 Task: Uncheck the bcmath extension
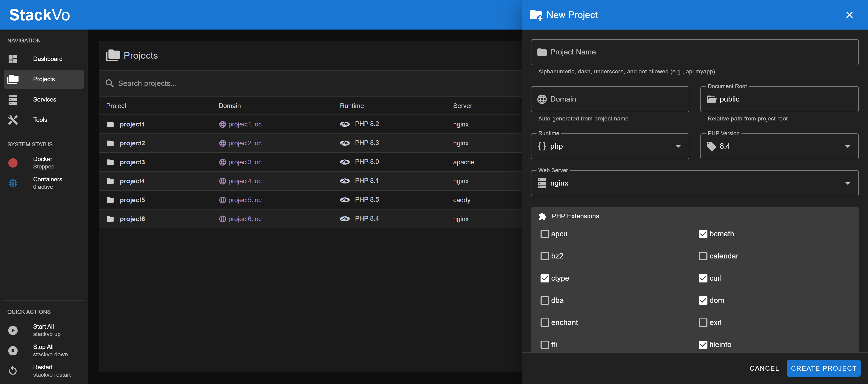tap(703, 234)
